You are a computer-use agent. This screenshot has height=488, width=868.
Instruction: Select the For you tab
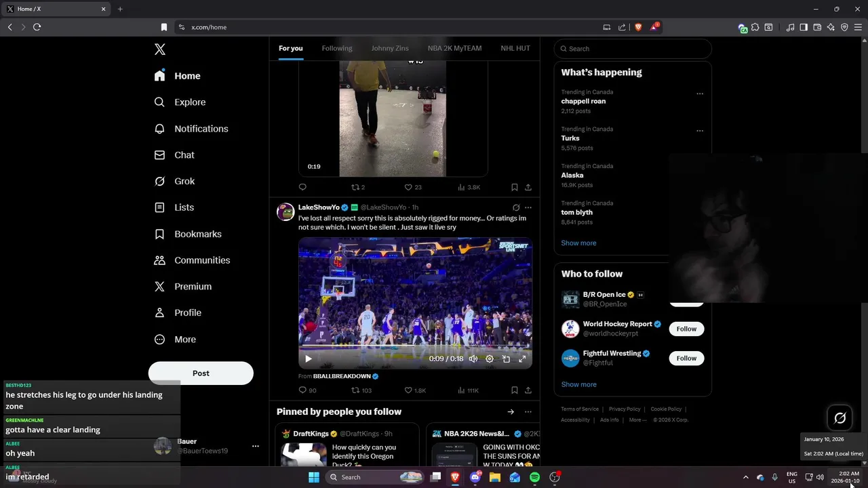pos(291,49)
